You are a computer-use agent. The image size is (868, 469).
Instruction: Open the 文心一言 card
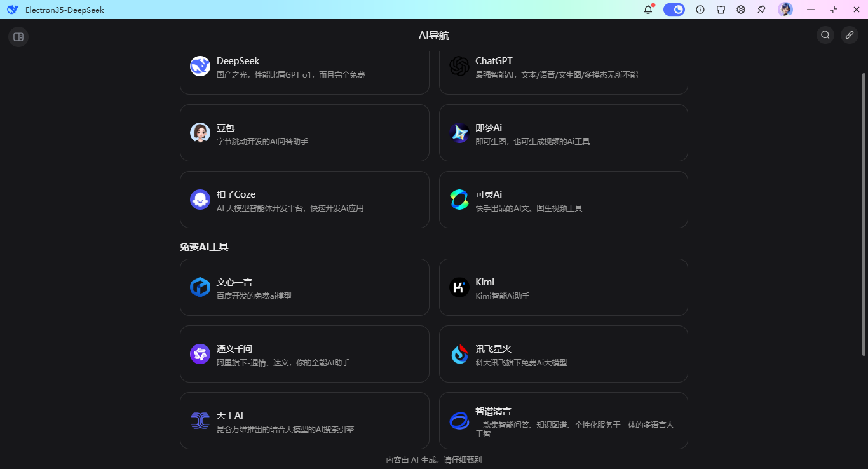coord(304,287)
